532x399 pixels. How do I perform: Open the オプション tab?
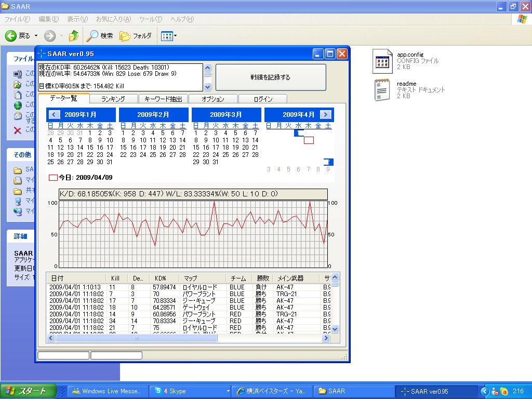(x=212, y=99)
